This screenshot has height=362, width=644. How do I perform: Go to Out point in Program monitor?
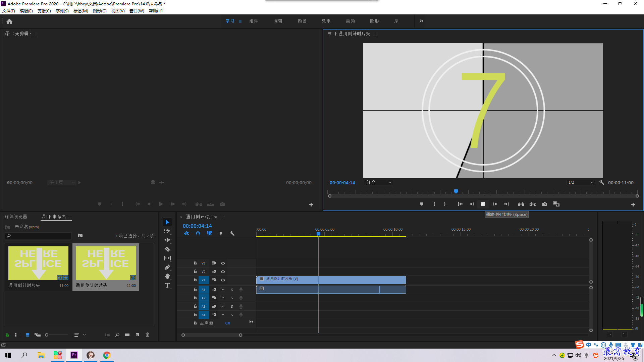click(x=506, y=204)
